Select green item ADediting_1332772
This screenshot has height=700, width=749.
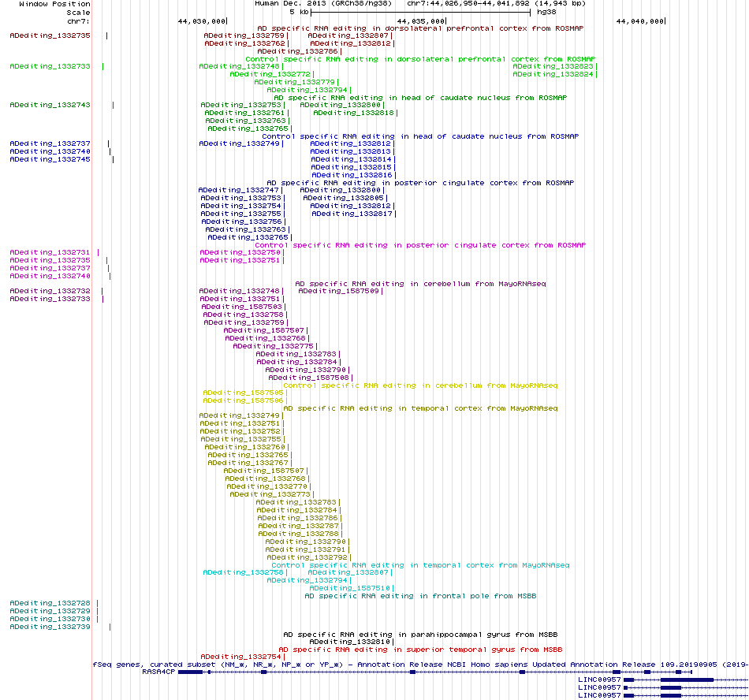point(270,74)
